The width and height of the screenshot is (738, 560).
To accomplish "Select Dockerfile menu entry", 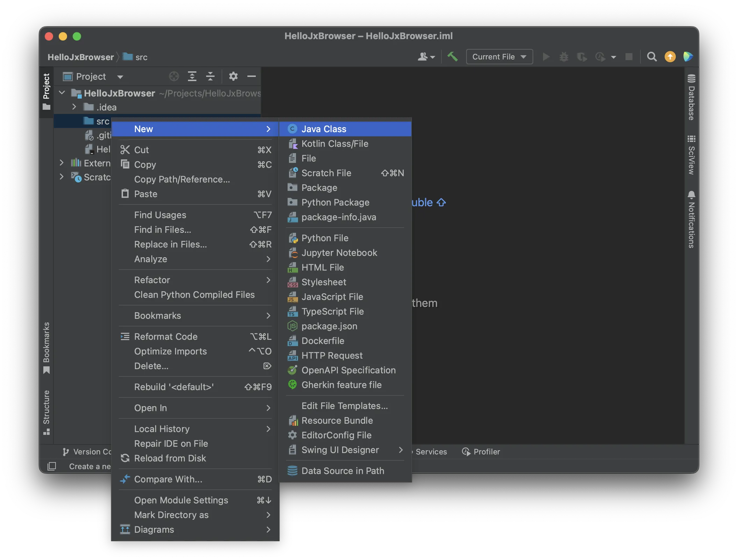I will [345, 341].
